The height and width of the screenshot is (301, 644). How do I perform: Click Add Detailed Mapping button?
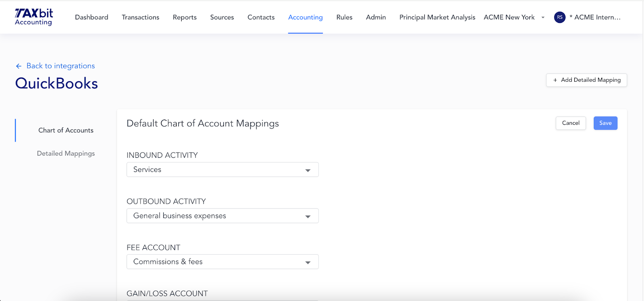pos(586,80)
